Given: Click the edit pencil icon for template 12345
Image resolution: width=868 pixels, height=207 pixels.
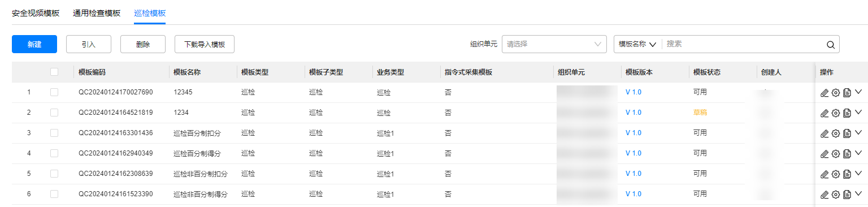Looking at the screenshot, I should (x=824, y=93).
